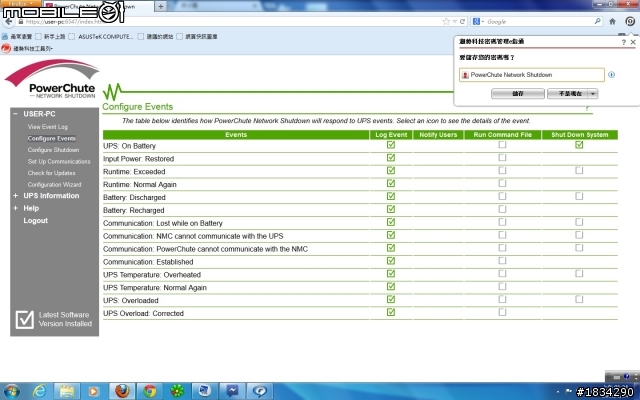Click the 不是現在 button in the popup
The height and width of the screenshot is (400, 640).
(x=568, y=94)
